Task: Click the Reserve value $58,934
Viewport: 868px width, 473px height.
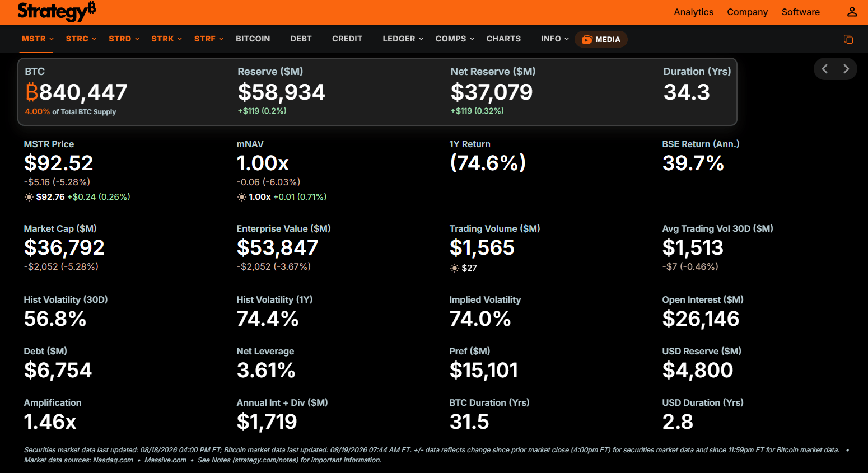Action: click(x=281, y=92)
